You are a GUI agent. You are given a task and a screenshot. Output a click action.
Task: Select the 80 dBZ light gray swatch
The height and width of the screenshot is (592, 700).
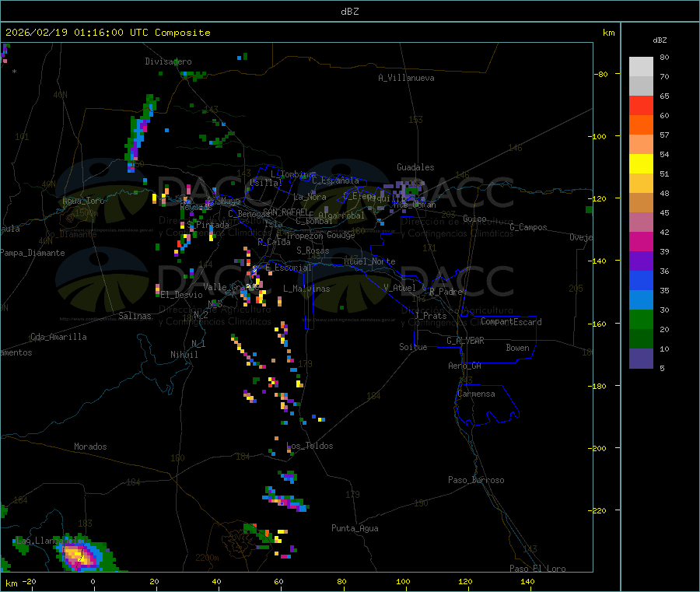(641, 67)
